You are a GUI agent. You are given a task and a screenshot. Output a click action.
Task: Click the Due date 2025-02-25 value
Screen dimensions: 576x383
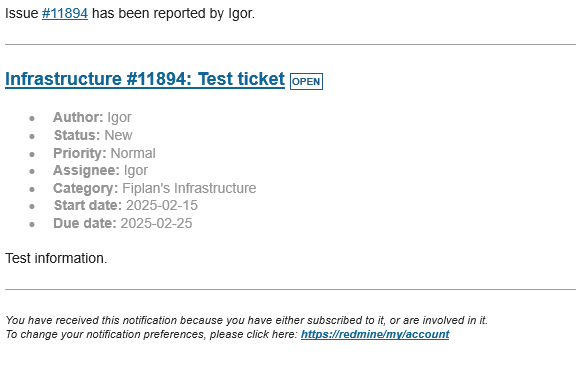(x=156, y=223)
